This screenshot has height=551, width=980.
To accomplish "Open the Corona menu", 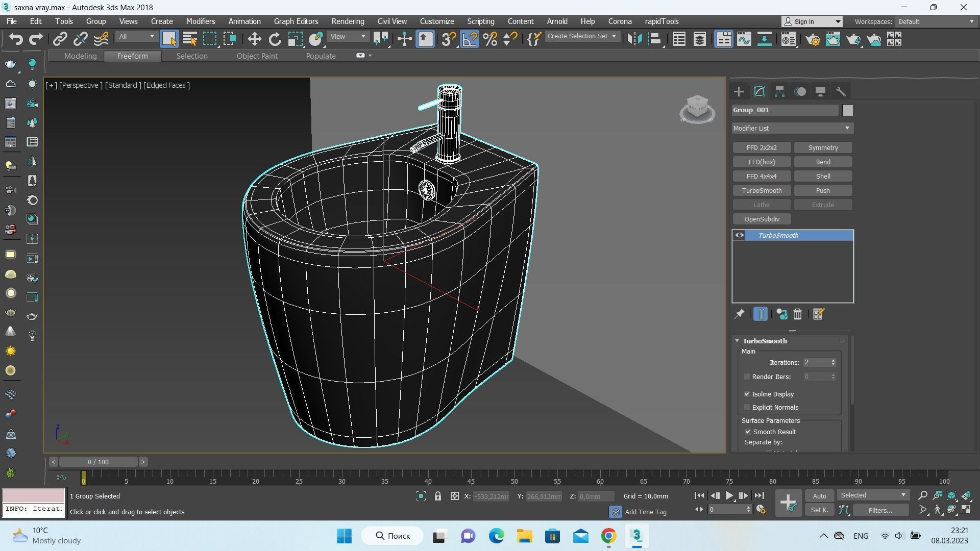I will point(620,21).
